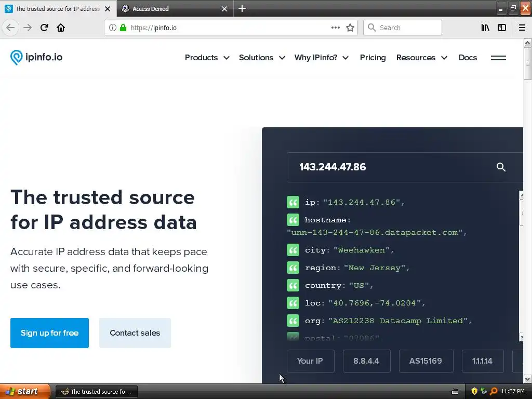532x399 pixels.
Task: Click the ipinfo.io logo
Action: [36, 57]
